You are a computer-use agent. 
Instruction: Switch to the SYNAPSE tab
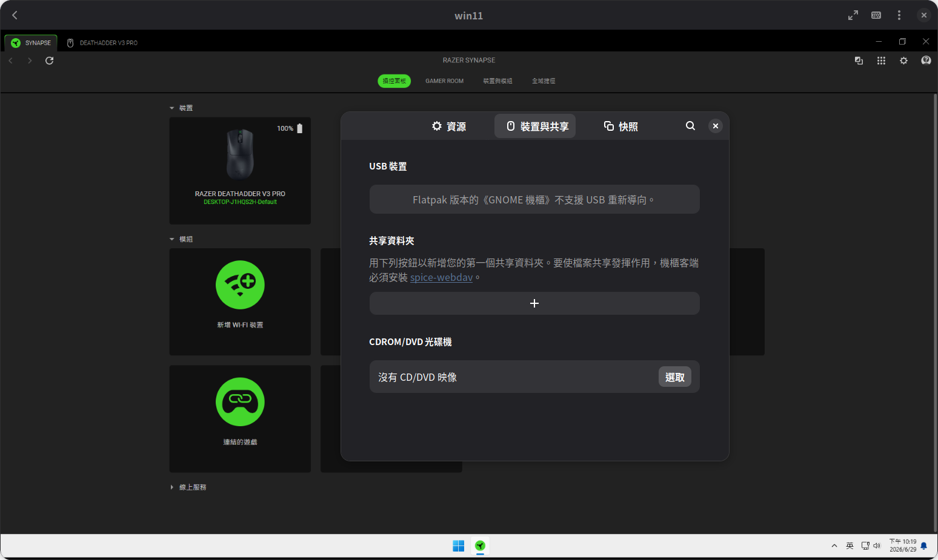31,43
